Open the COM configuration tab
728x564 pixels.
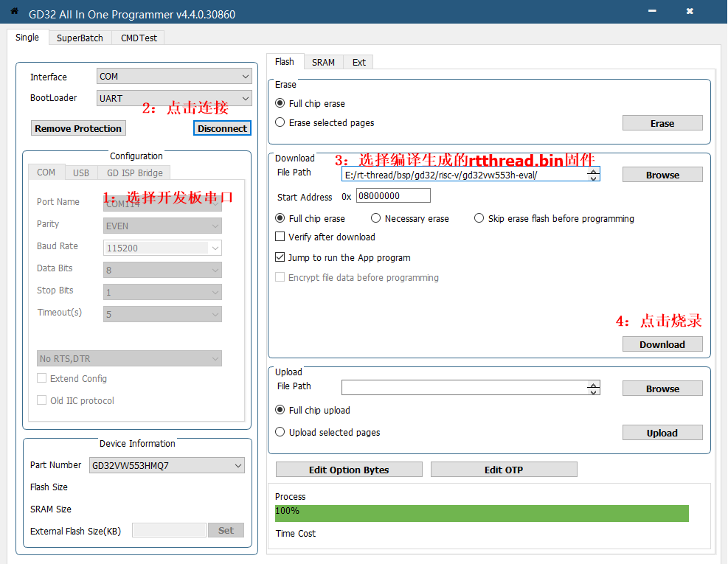pos(46,173)
